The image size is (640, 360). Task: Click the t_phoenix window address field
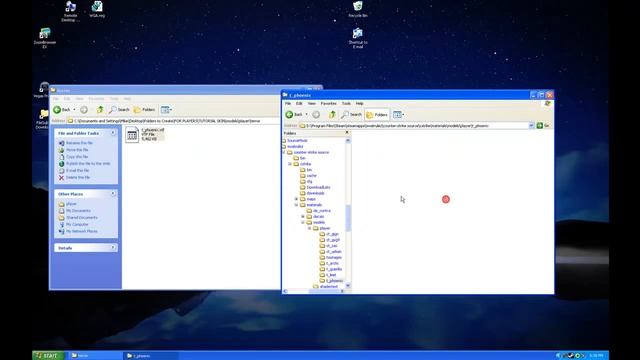[414, 126]
